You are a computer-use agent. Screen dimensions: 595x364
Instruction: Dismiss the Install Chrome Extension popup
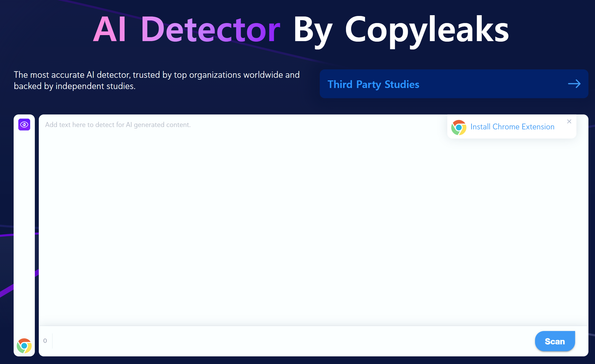[x=569, y=122]
